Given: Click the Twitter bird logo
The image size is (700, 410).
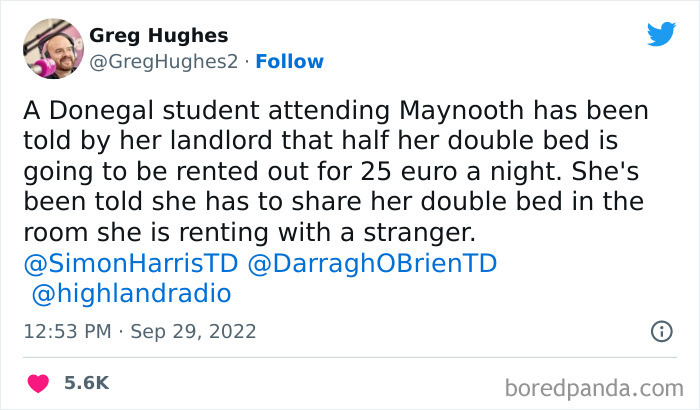Looking at the screenshot, I should pos(661,34).
